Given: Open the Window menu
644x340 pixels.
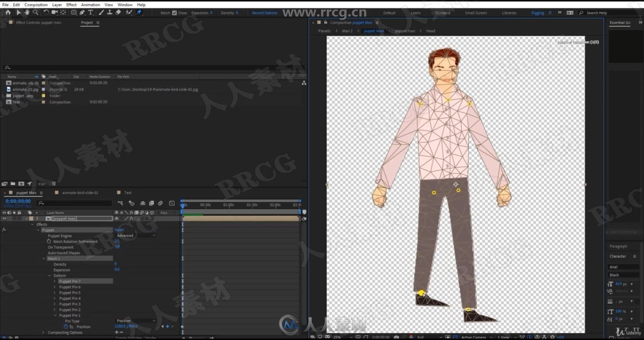Looking at the screenshot, I should 125,5.
